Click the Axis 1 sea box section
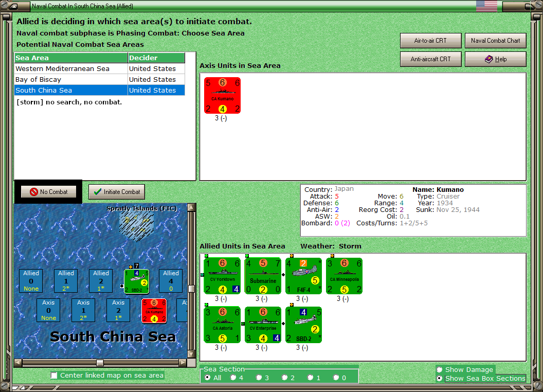 [x=83, y=310]
